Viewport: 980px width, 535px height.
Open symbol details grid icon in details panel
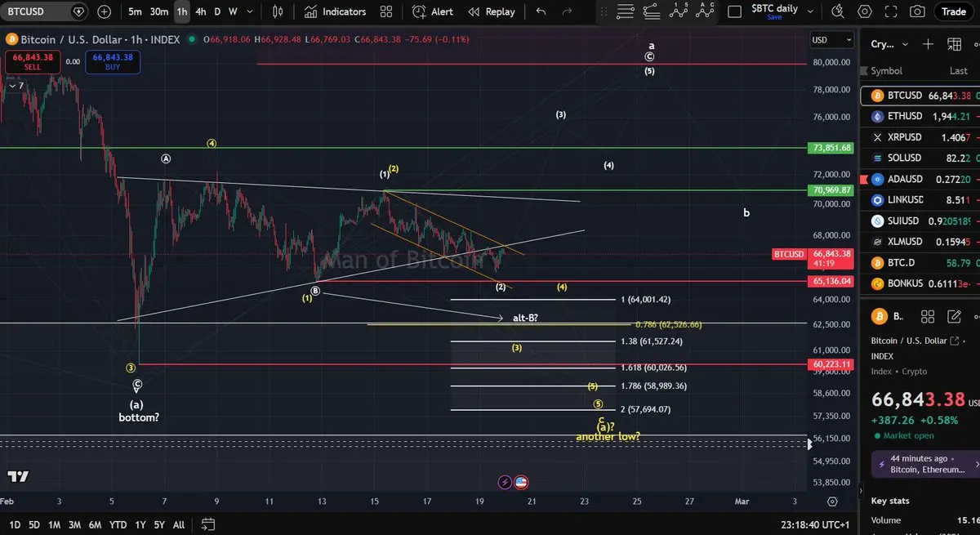coord(928,316)
